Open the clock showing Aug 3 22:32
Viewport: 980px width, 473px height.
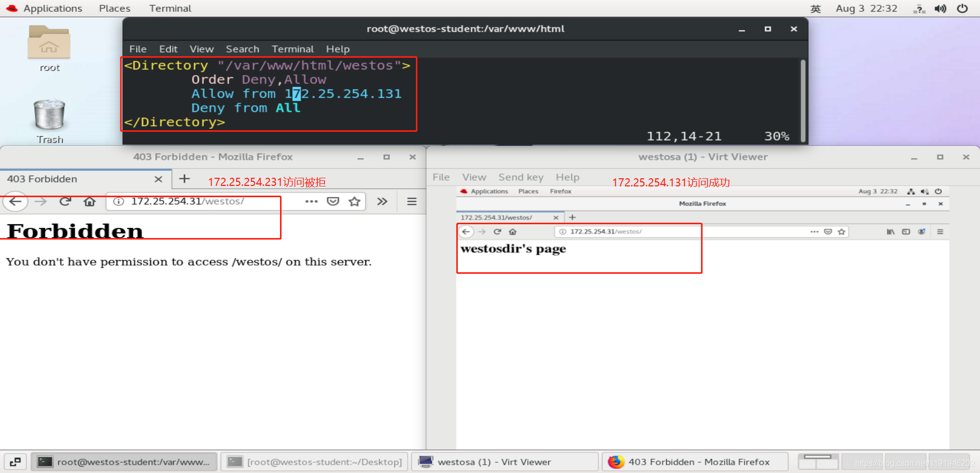pos(867,8)
